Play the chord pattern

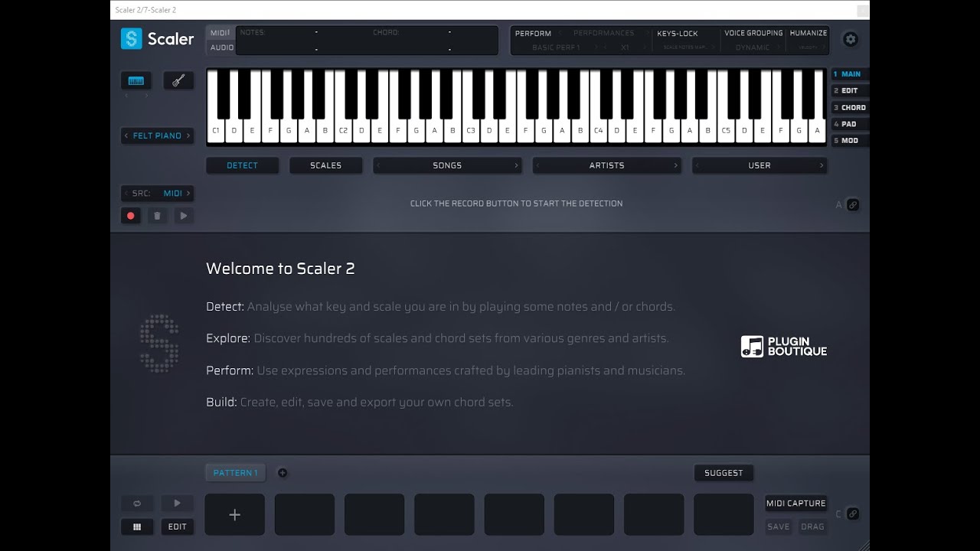tap(177, 504)
